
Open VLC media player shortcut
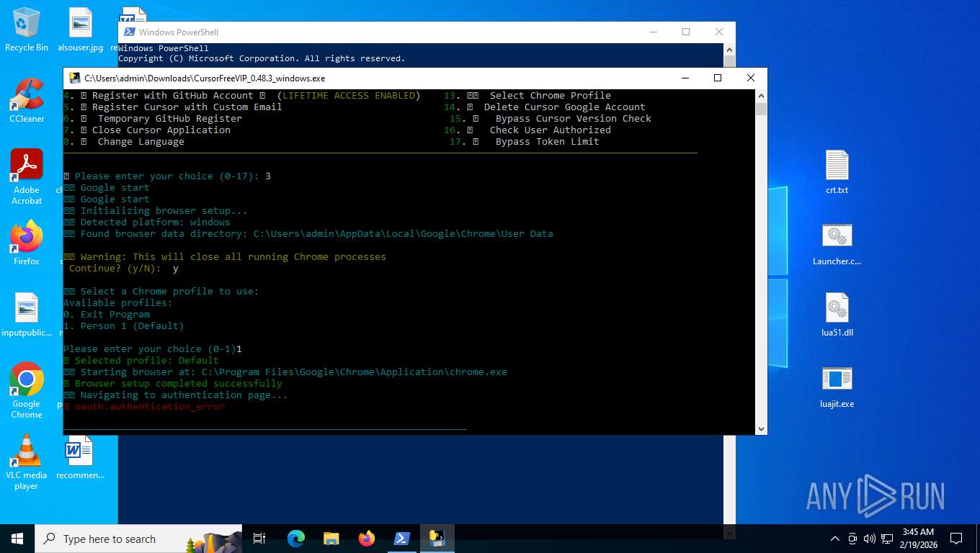click(27, 462)
